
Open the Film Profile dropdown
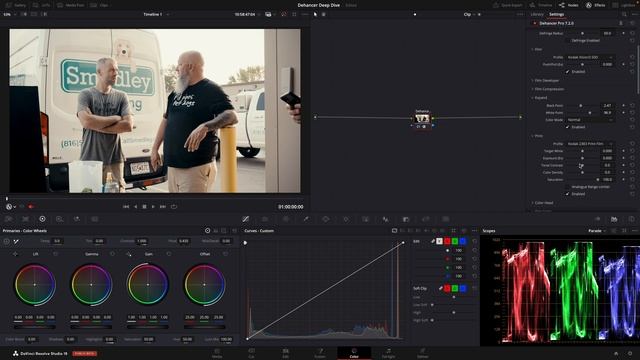point(590,57)
